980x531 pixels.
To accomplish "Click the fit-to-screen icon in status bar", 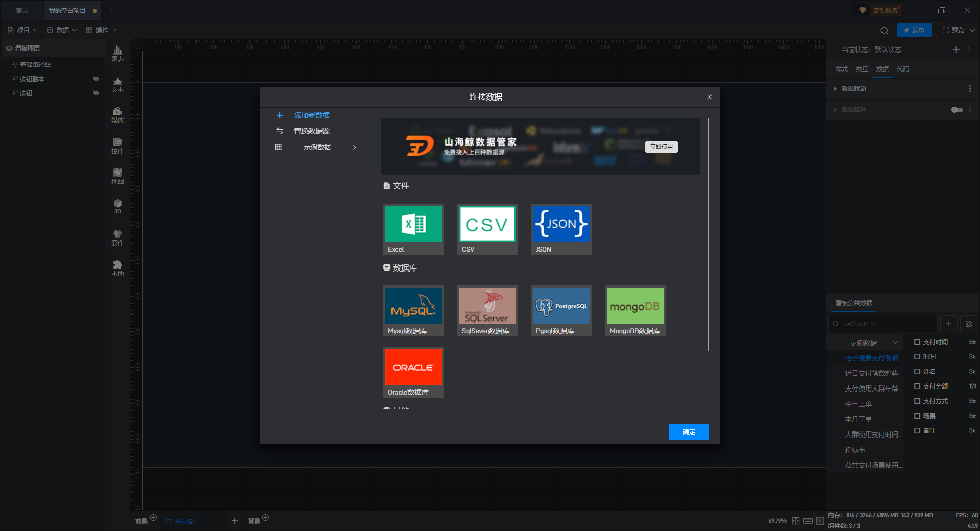I will [796, 521].
